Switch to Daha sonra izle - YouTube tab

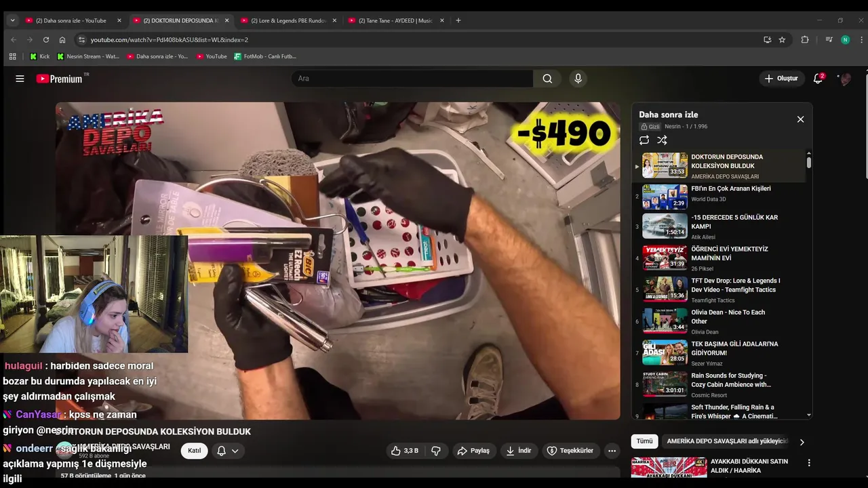coord(73,20)
